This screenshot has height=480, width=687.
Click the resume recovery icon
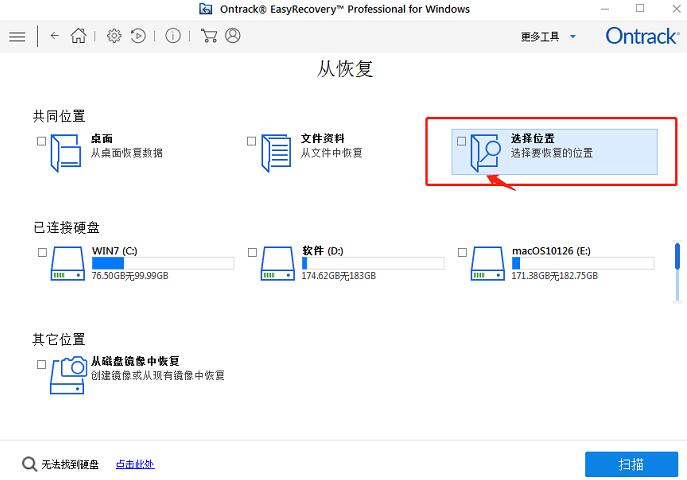coord(138,36)
